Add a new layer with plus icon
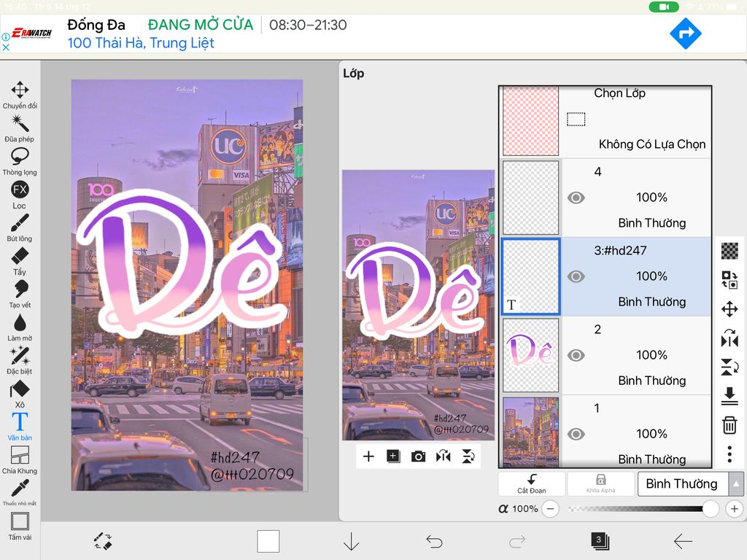Image resolution: width=747 pixels, height=560 pixels. coord(368,456)
